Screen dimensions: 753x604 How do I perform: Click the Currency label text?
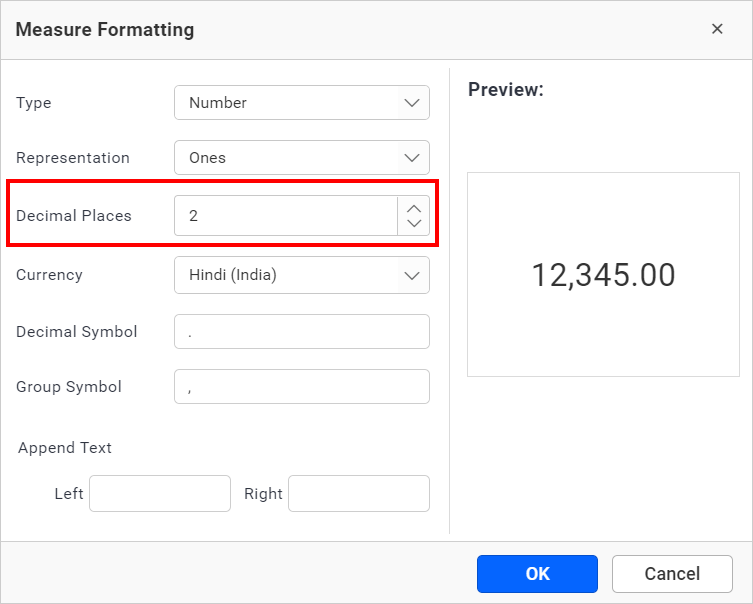[x=49, y=275]
